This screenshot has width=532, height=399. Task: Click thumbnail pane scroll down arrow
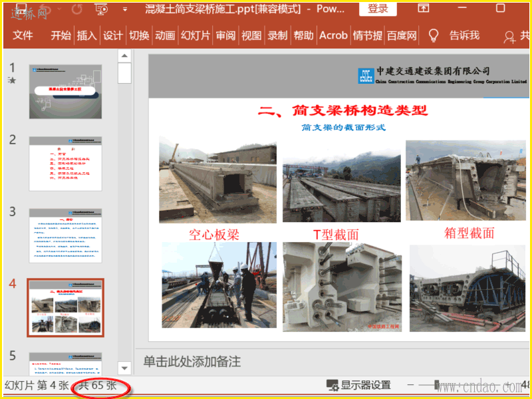(x=124, y=368)
